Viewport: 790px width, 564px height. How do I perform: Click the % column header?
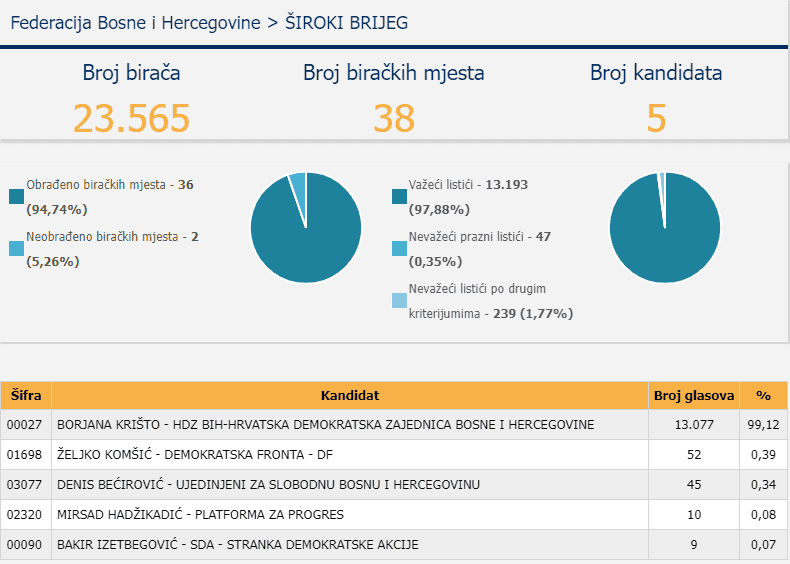coord(764,395)
